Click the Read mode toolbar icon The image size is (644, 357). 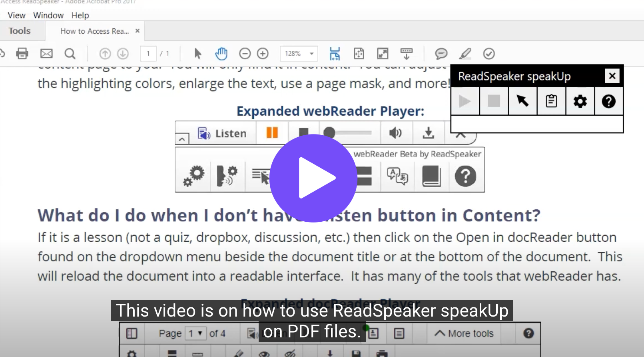(407, 53)
